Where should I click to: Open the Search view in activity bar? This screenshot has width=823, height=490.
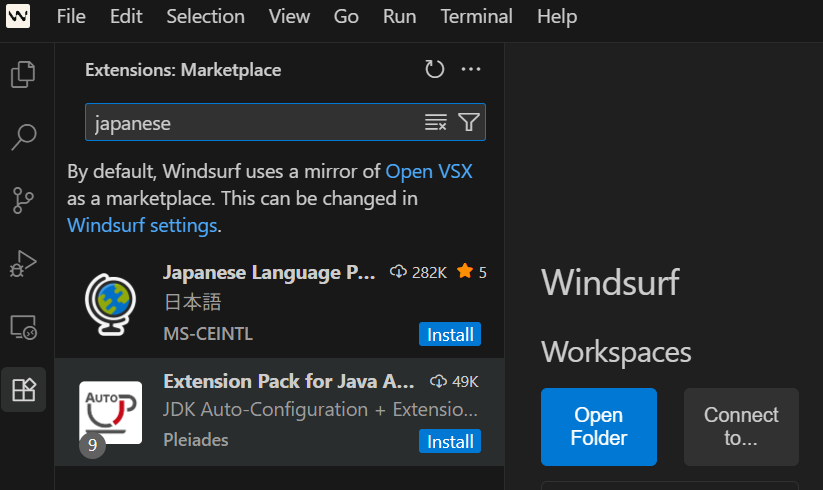(x=23, y=137)
